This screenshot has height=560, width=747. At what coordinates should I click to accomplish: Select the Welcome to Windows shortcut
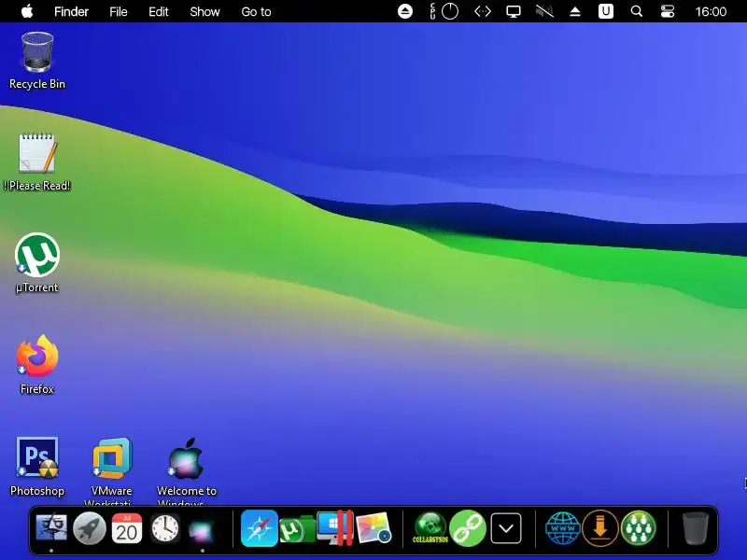[186, 469]
